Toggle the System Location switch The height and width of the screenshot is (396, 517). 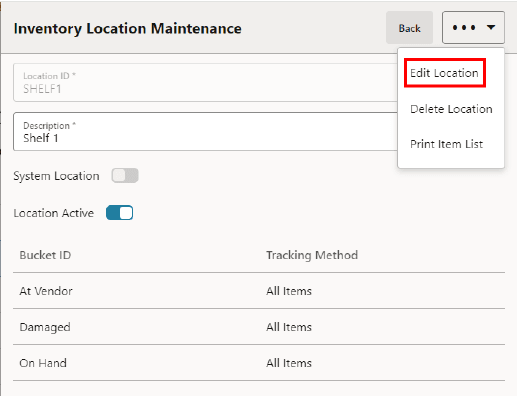125,176
